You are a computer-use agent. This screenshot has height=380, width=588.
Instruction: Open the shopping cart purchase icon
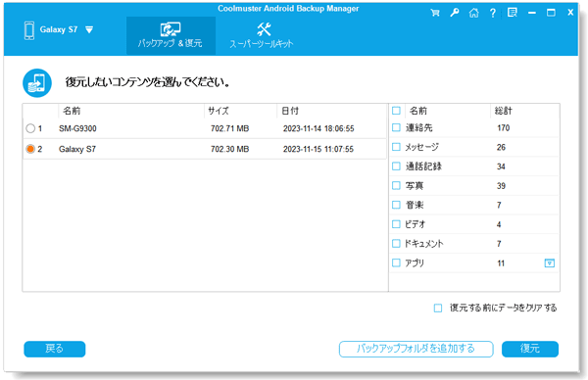point(435,13)
